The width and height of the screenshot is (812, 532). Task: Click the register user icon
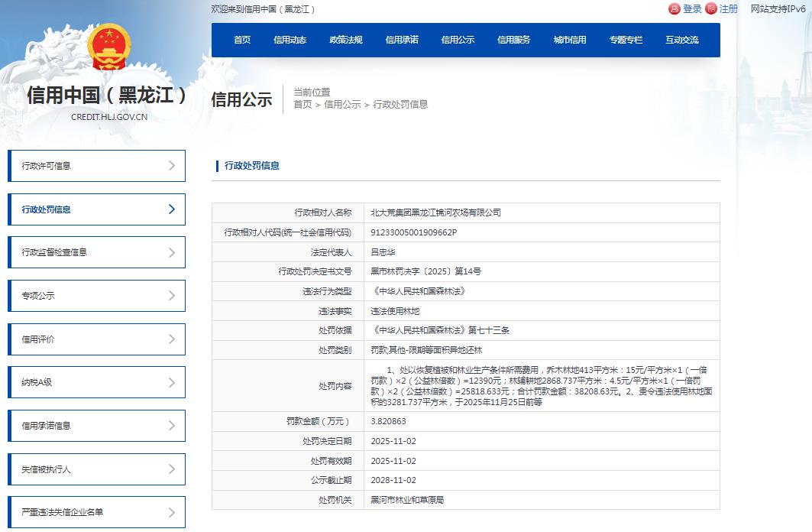point(711,9)
